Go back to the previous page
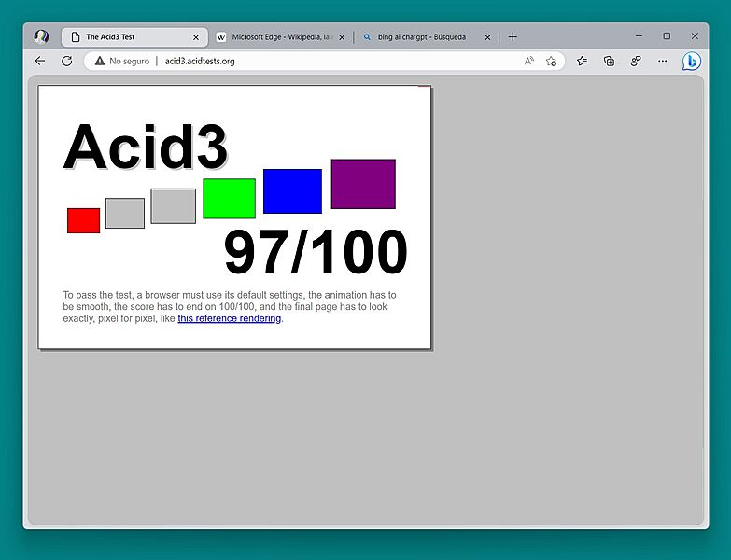 40,61
